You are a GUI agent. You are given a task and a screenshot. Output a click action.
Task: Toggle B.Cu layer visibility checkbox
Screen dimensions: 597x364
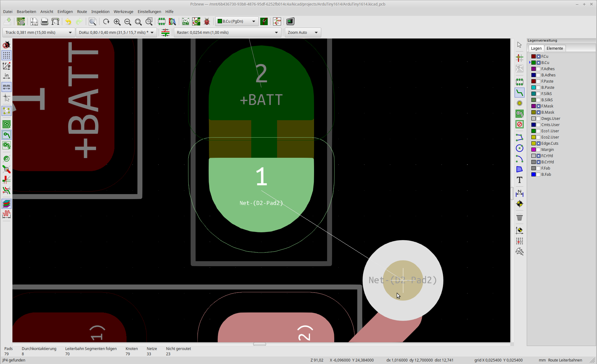(x=539, y=63)
